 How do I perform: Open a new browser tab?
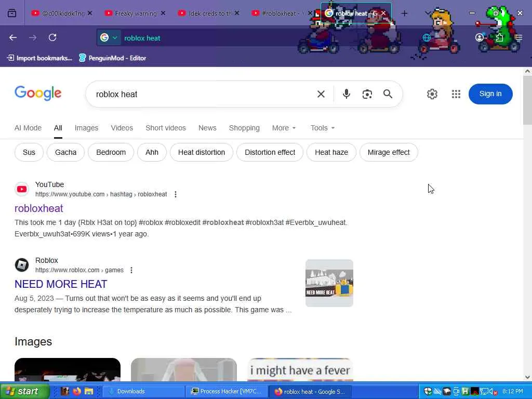click(404, 13)
